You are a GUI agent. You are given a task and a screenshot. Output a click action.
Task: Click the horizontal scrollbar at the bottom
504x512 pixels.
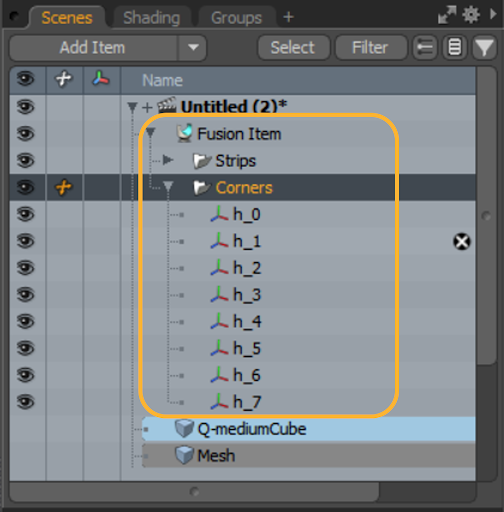194,491
